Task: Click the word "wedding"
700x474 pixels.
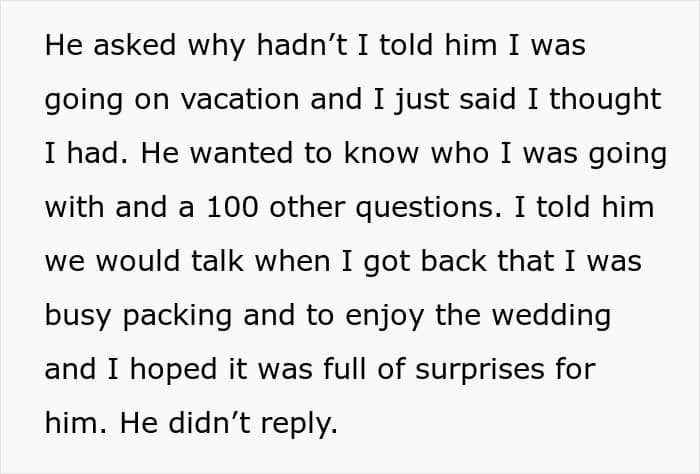Action: 551,315
